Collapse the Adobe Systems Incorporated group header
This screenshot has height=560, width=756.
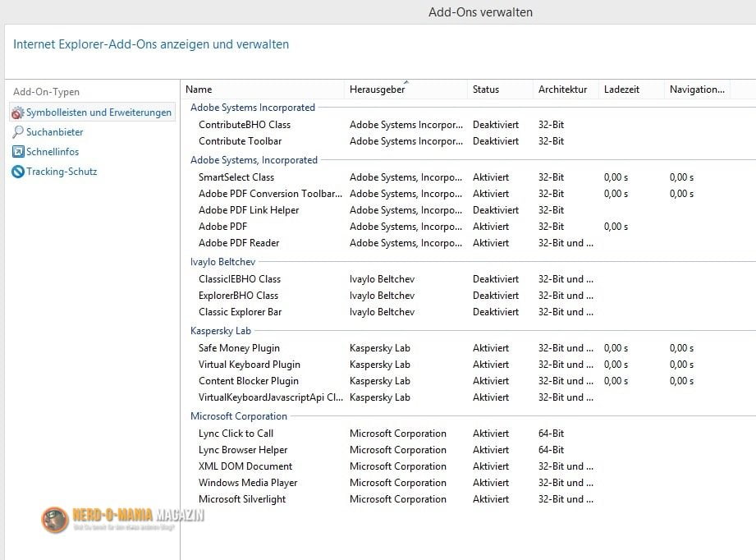253,108
